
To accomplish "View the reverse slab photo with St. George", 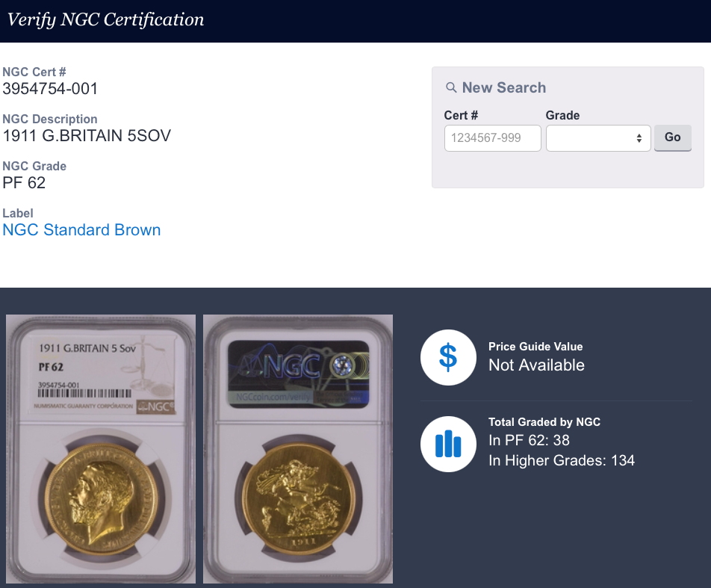I will (298, 448).
